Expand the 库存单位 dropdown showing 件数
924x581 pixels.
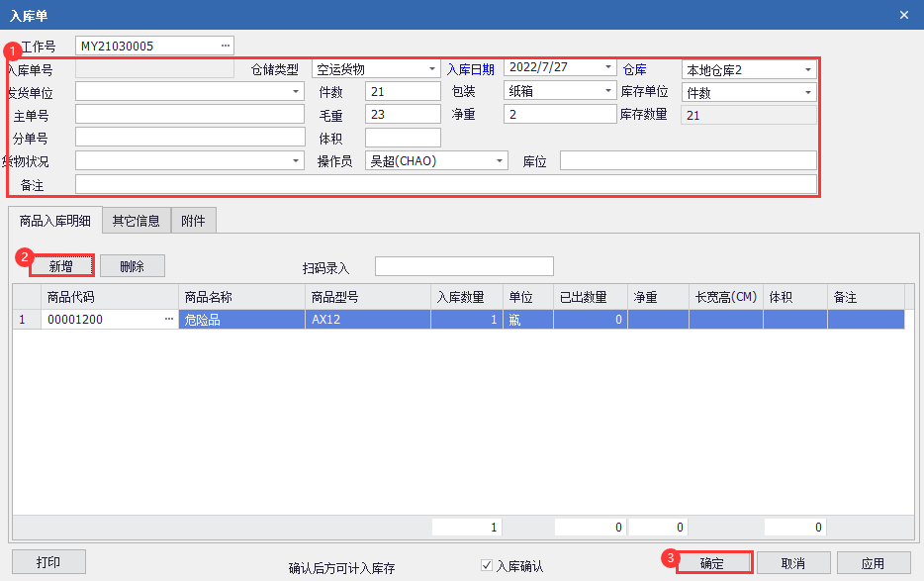tap(807, 92)
